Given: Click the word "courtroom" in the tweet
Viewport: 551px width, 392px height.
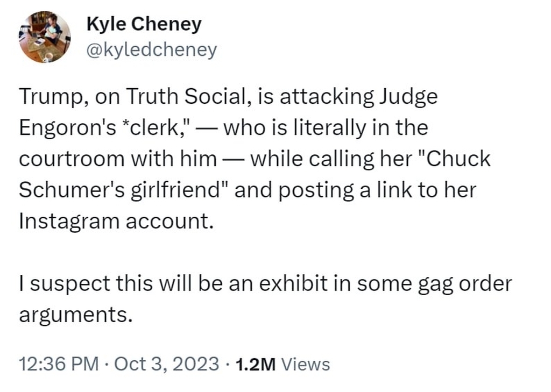Looking at the screenshot, I should pos(72,159).
